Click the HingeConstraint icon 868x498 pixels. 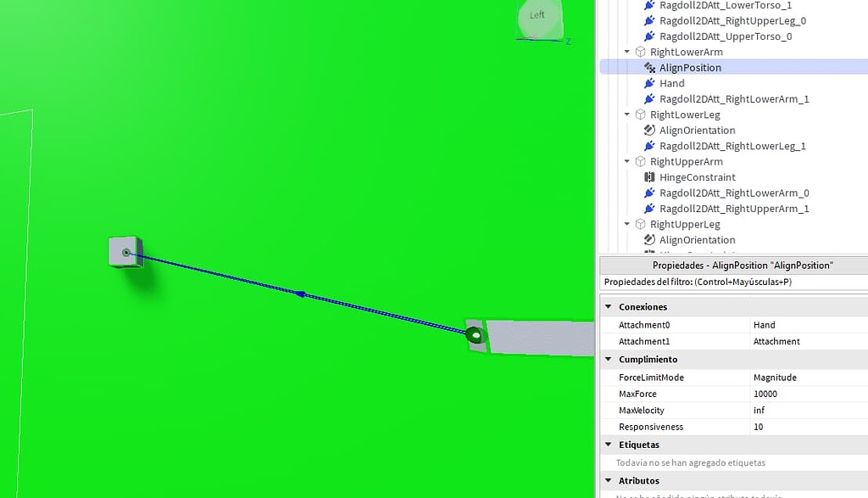(649, 177)
